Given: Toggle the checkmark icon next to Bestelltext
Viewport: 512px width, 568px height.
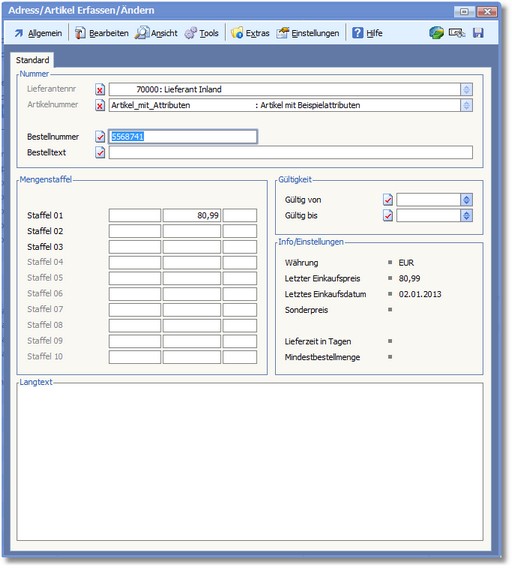Looking at the screenshot, I should (100, 153).
